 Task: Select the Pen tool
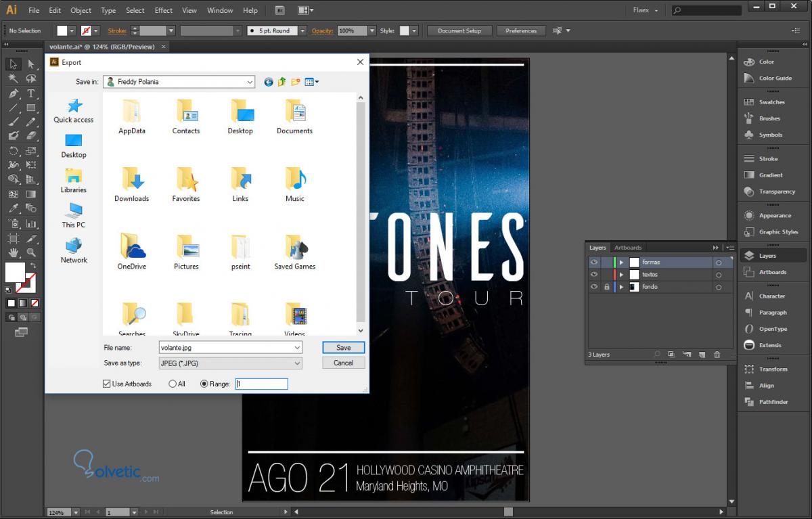click(14, 93)
